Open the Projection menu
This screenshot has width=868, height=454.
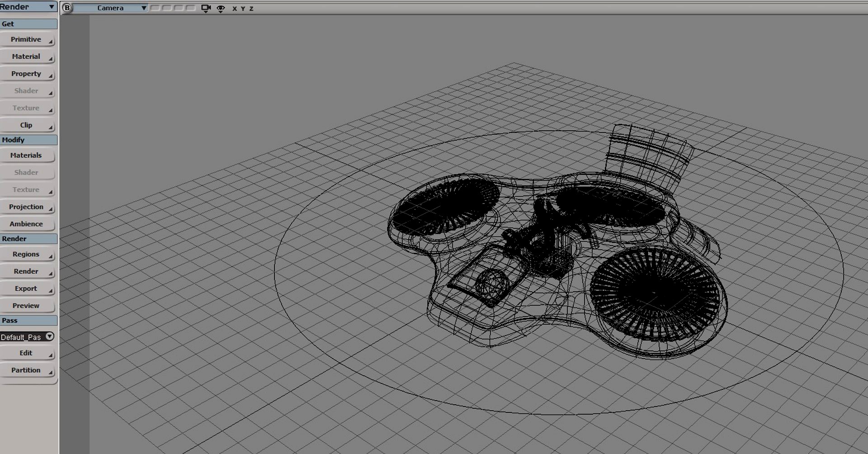(28, 207)
